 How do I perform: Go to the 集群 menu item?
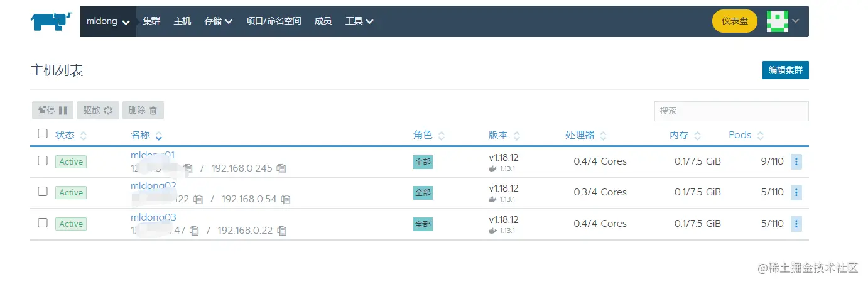pyautogui.click(x=151, y=21)
